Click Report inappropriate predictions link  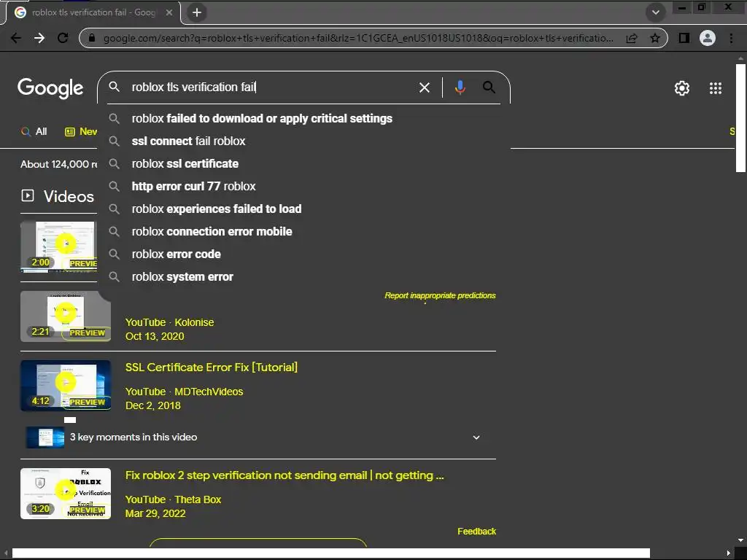point(440,296)
